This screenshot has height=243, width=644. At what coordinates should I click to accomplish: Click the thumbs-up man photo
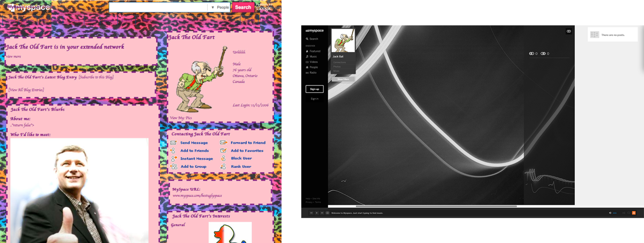pyautogui.click(x=79, y=191)
